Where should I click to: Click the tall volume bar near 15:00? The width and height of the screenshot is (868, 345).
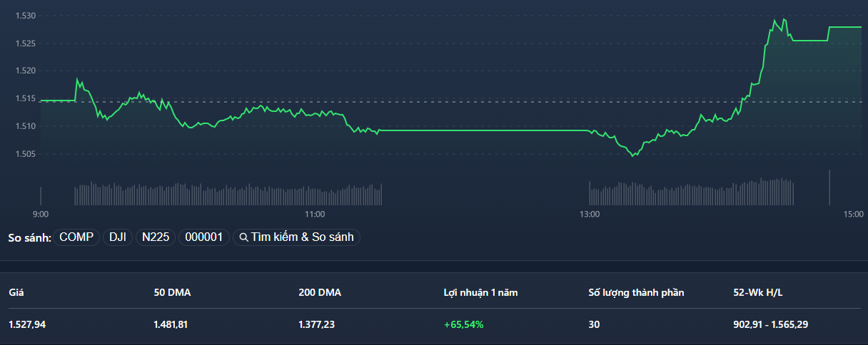pyautogui.click(x=829, y=188)
